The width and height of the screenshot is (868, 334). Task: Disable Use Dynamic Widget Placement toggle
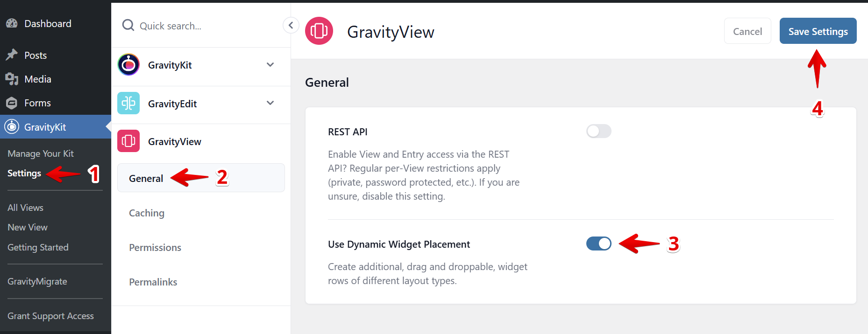598,244
